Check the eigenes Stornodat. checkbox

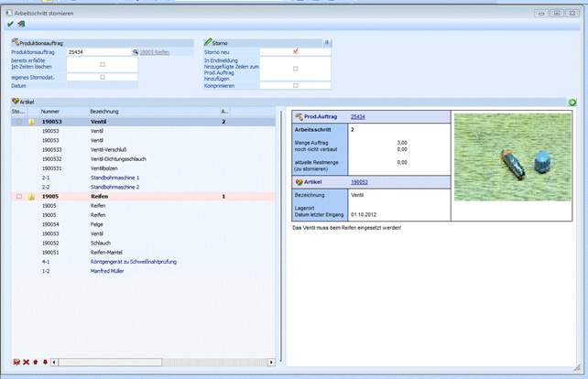click(x=103, y=77)
